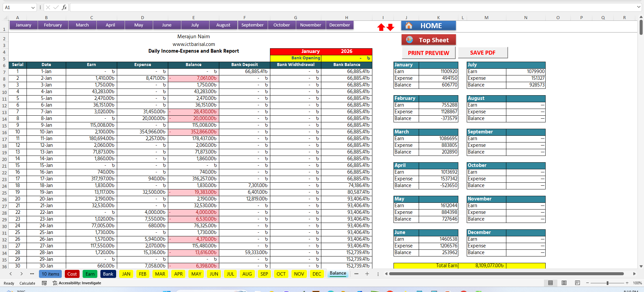Click the zoom out minus button
This screenshot has width=644, height=292.
tap(588, 283)
